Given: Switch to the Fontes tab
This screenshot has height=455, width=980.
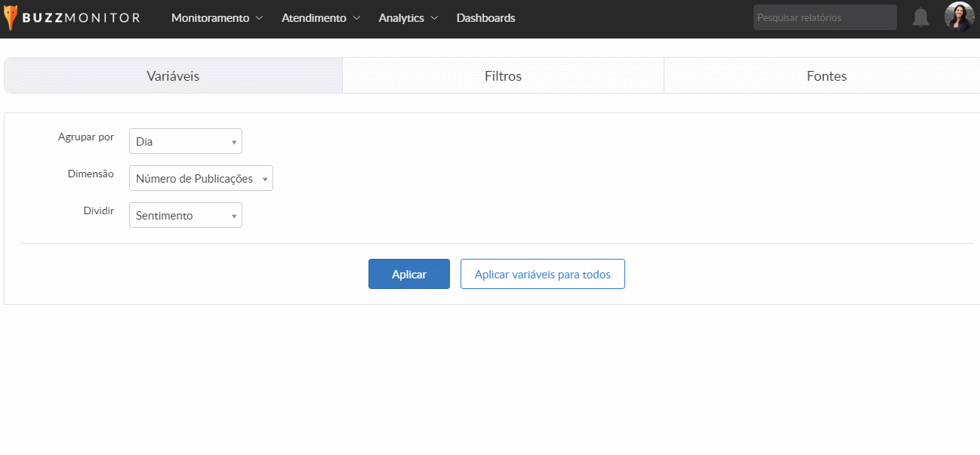Looking at the screenshot, I should (x=826, y=76).
